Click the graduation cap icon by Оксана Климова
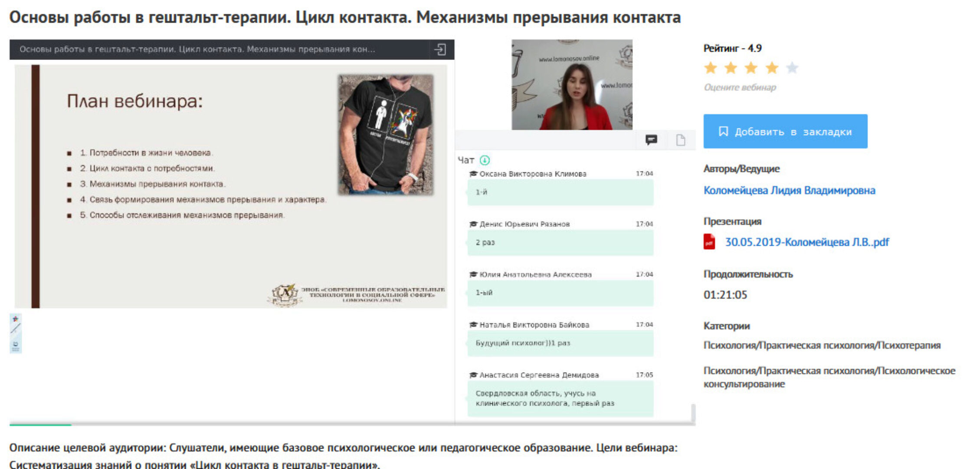Screen dimensions: 980x469 474,173
